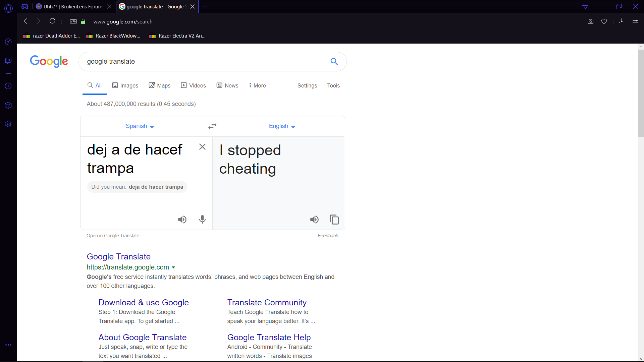Open the Spanish source language dropdown
The height and width of the screenshot is (362, 644).
[x=140, y=126]
